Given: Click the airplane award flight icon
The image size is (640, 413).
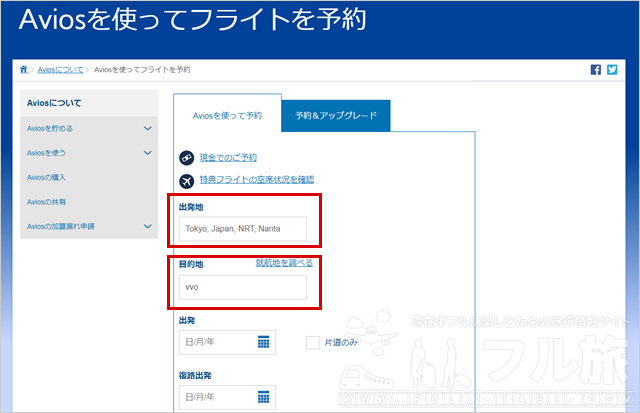Looking at the screenshot, I should (x=187, y=181).
